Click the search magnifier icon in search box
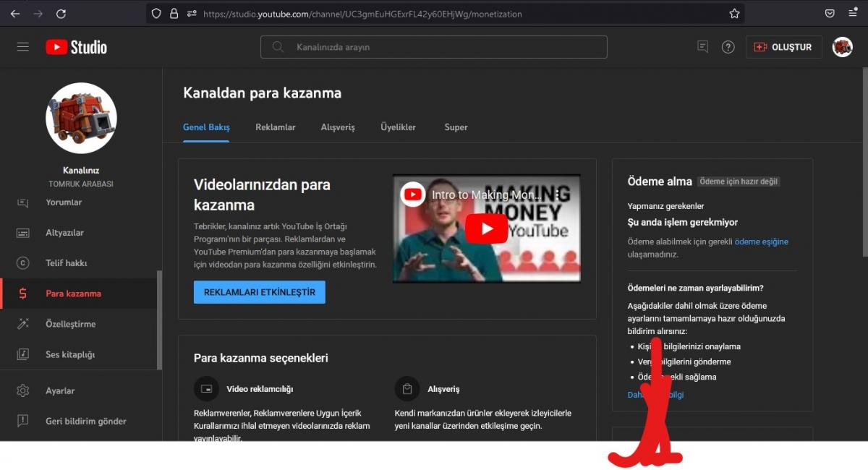Viewport: 868px width, 470px height. coord(278,47)
